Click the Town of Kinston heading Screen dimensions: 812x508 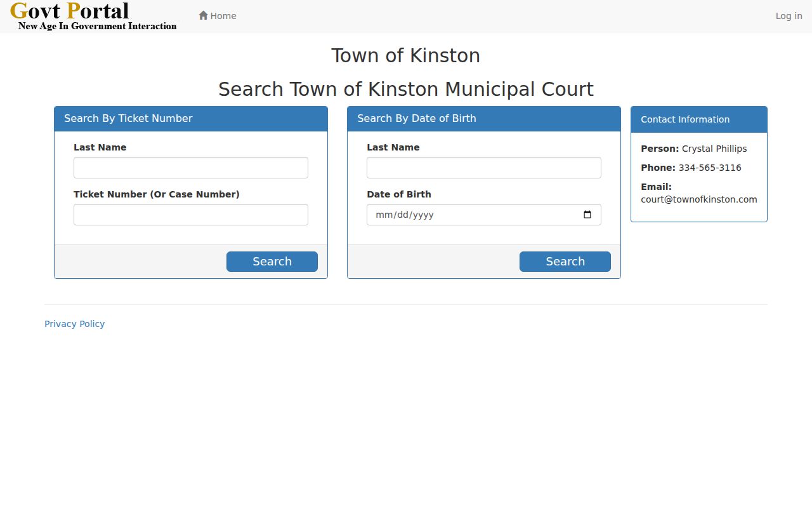(406, 56)
